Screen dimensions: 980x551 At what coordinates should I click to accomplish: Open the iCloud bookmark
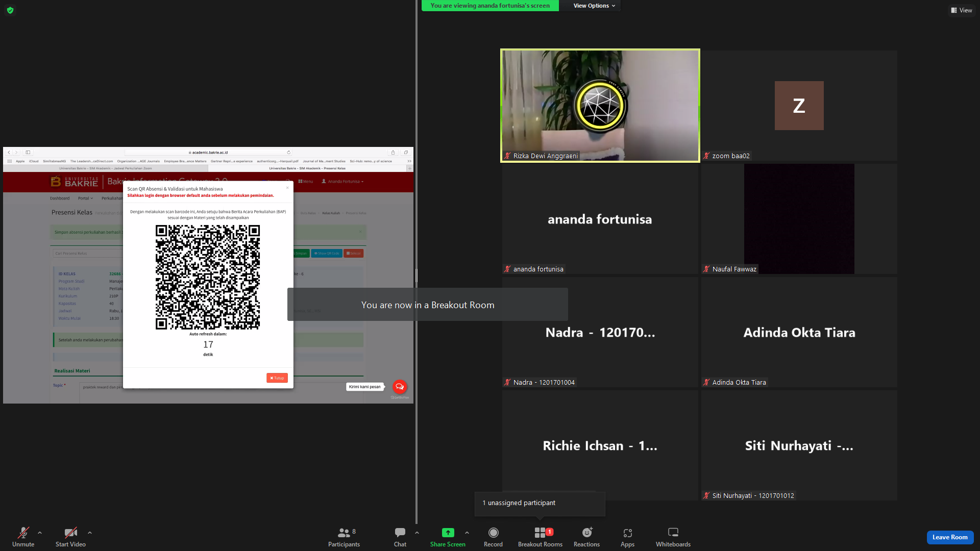(x=34, y=161)
